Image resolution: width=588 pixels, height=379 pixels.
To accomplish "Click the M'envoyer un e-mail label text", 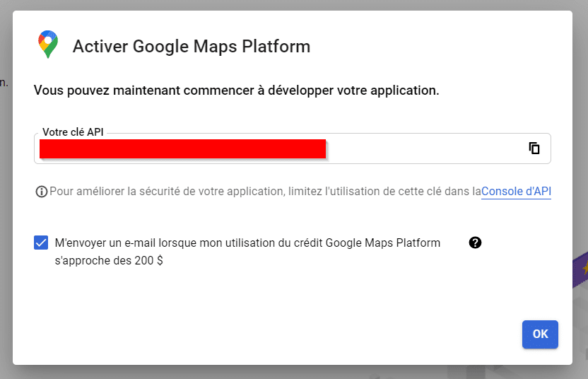I will click(x=247, y=243).
